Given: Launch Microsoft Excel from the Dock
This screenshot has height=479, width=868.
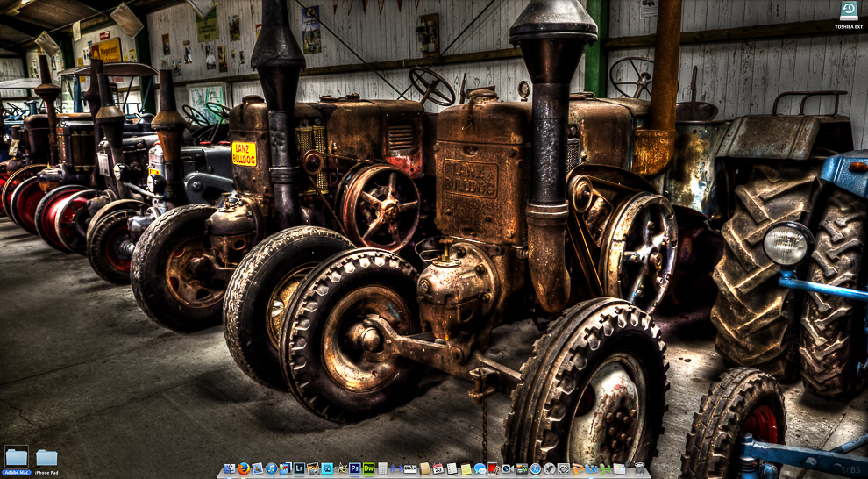Looking at the screenshot, I should pyautogui.click(x=605, y=468).
